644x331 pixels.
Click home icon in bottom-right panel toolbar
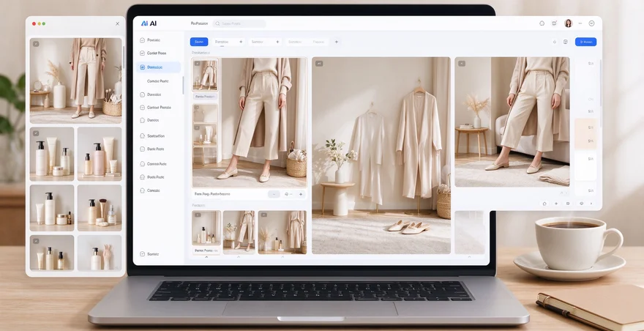544,204
